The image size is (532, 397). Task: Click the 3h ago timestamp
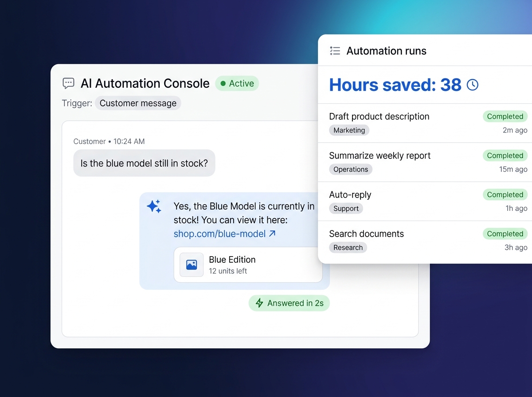[x=516, y=247]
